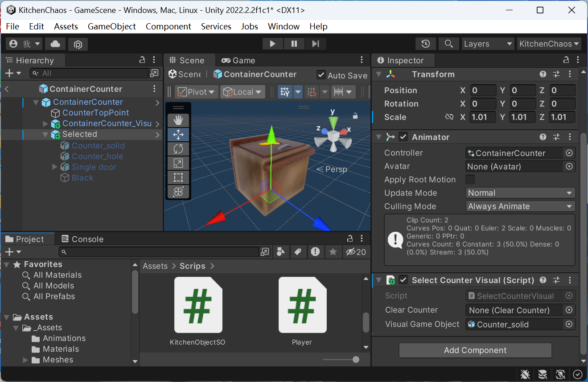Image resolution: width=588 pixels, height=382 pixels.
Task: Select the Move tool
Action: click(178, 135)
